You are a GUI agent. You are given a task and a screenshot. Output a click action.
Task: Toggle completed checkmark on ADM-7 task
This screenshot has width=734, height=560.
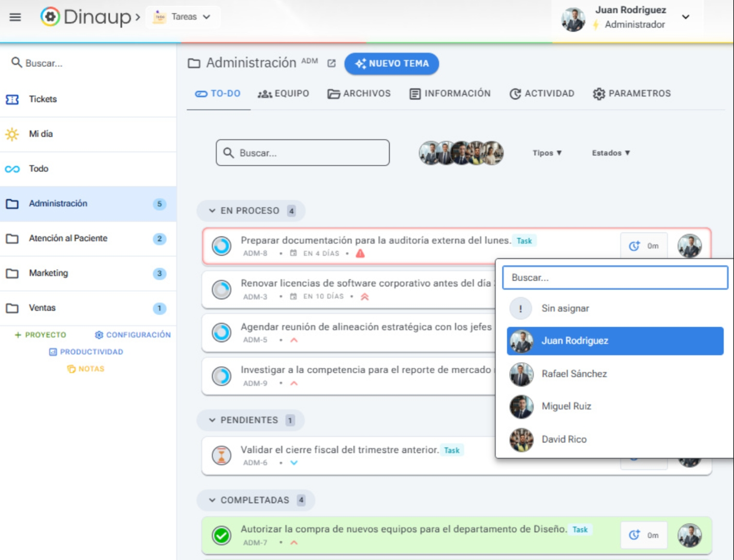[221, 535]
